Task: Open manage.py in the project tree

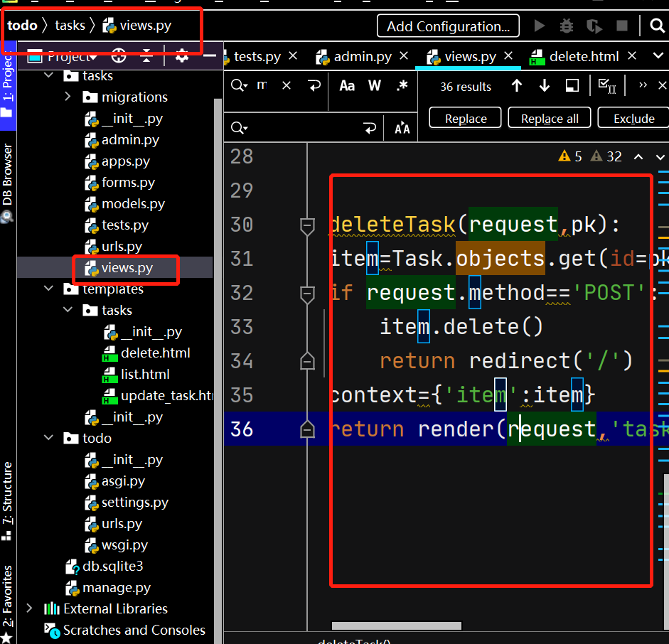Action: [x=117, y=588]
